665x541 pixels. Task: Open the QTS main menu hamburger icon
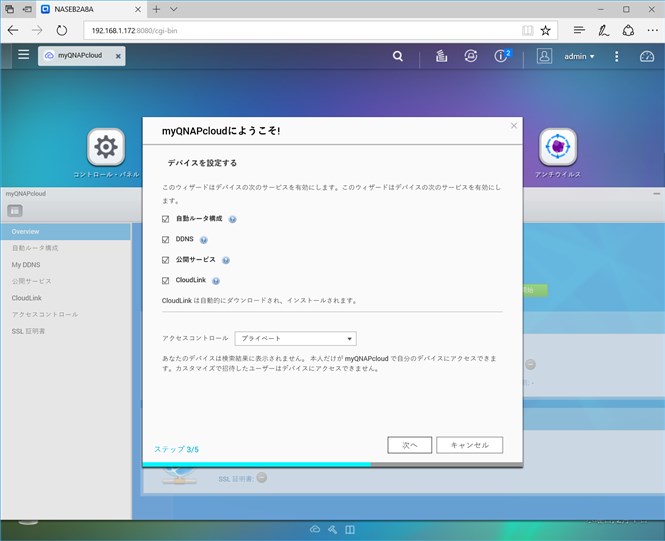[x=24, y=54]
